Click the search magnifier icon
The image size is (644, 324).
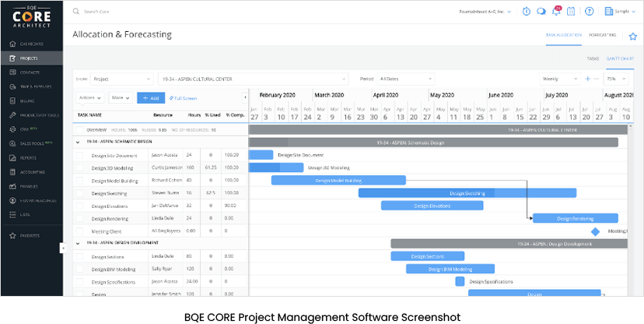76,12
